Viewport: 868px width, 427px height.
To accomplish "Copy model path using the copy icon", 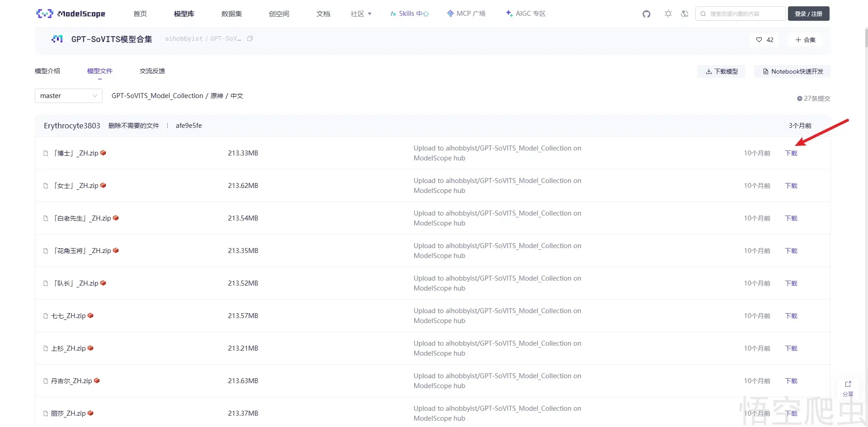I will coord(250,39).
